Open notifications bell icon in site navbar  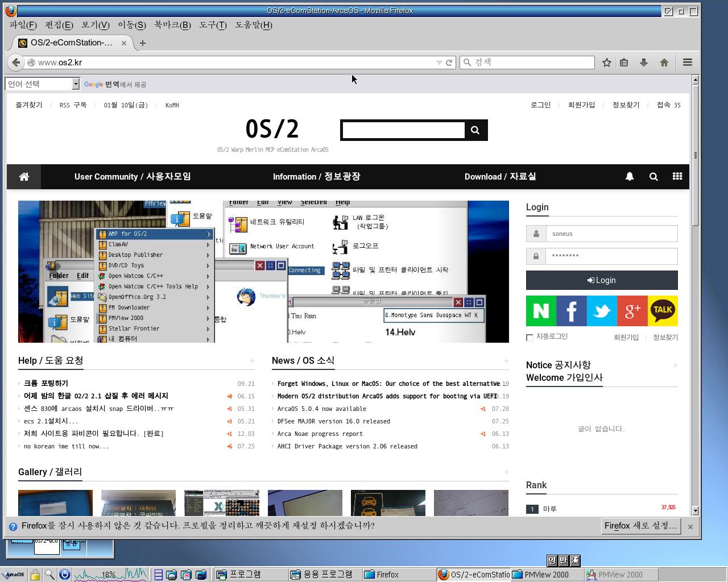(x=630, y=177)
